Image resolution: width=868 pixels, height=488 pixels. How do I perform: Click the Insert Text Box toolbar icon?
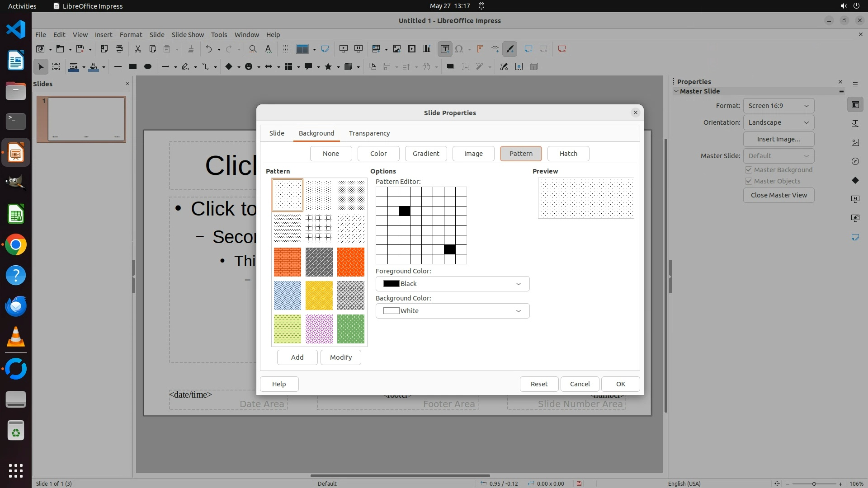pyautogui.click(x=445, y=49)
